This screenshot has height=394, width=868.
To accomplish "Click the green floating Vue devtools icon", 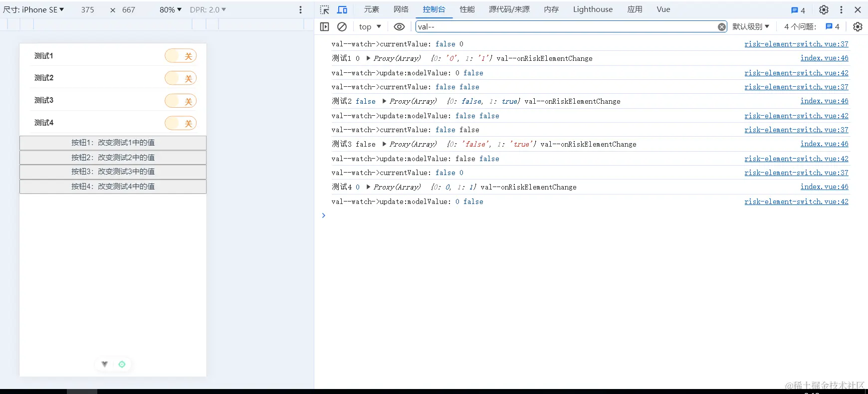I will [122, 364].
